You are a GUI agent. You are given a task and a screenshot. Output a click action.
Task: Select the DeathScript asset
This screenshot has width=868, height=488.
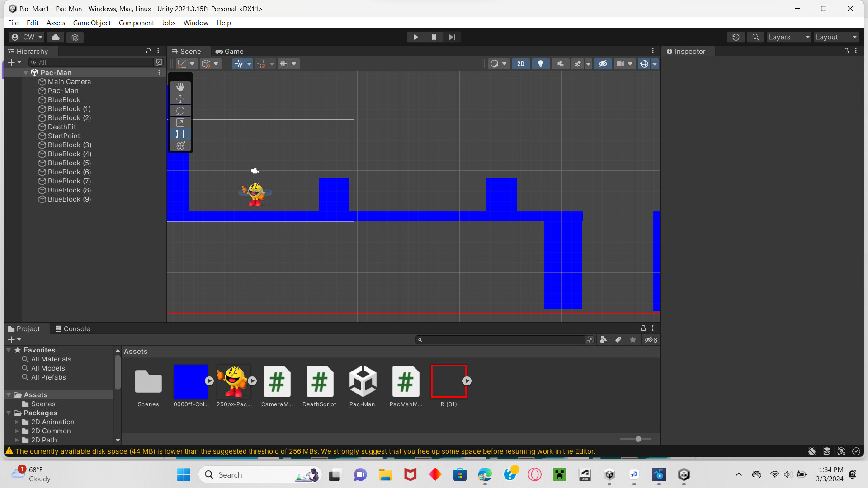[x=320, y=386]
